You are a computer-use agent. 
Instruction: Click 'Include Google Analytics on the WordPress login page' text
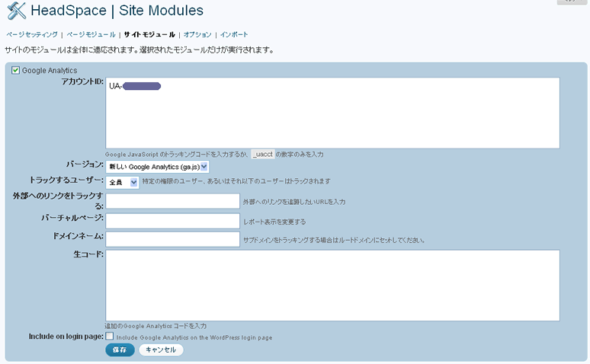coord(194,337)
